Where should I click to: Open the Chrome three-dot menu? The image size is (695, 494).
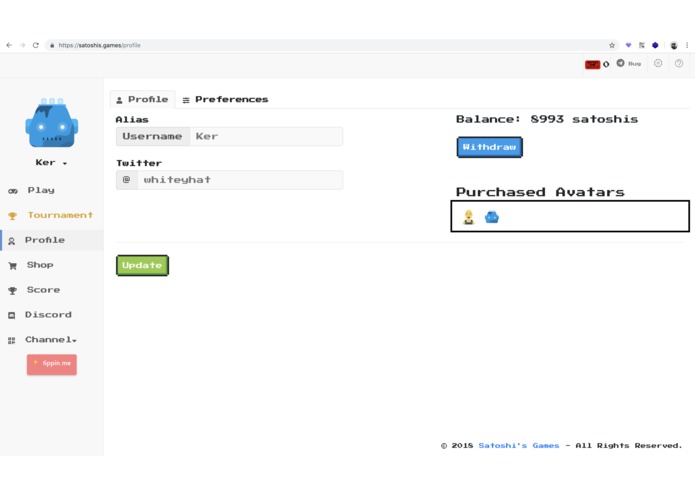point(687,45)
